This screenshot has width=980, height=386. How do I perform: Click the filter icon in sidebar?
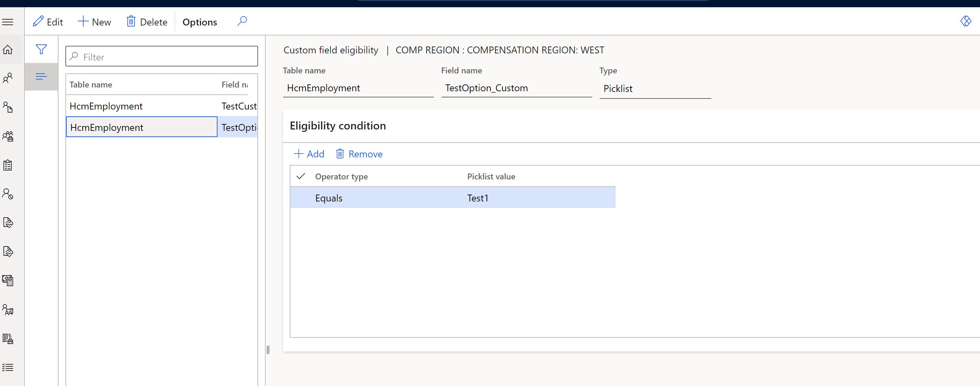coord(41,50)
